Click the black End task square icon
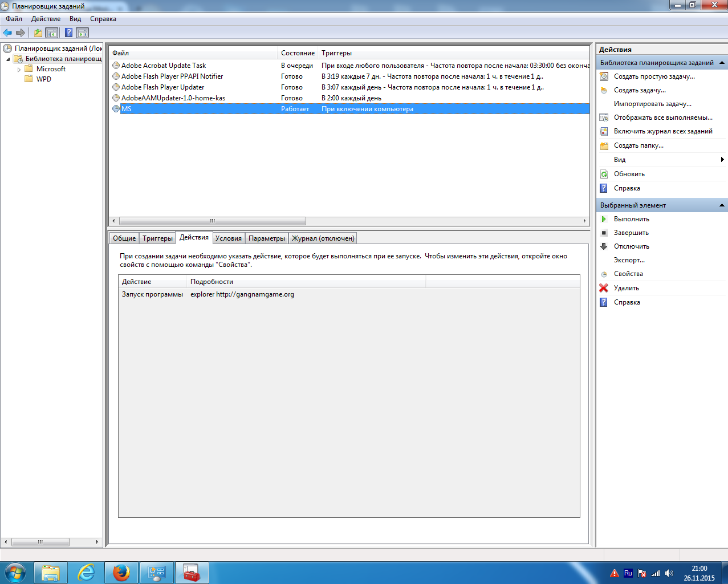Screen dimensions: 728x584 click(604, 233)
